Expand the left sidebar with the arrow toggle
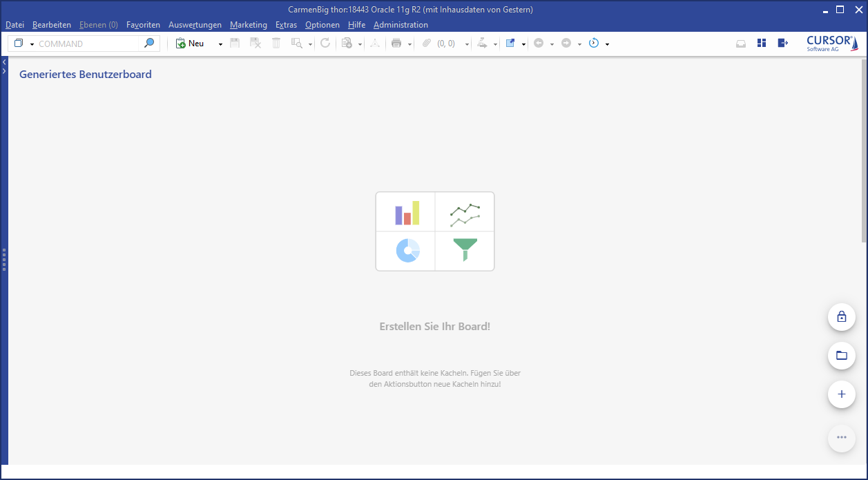The height and width of the screenshot is (480, 868). (4, 71)
